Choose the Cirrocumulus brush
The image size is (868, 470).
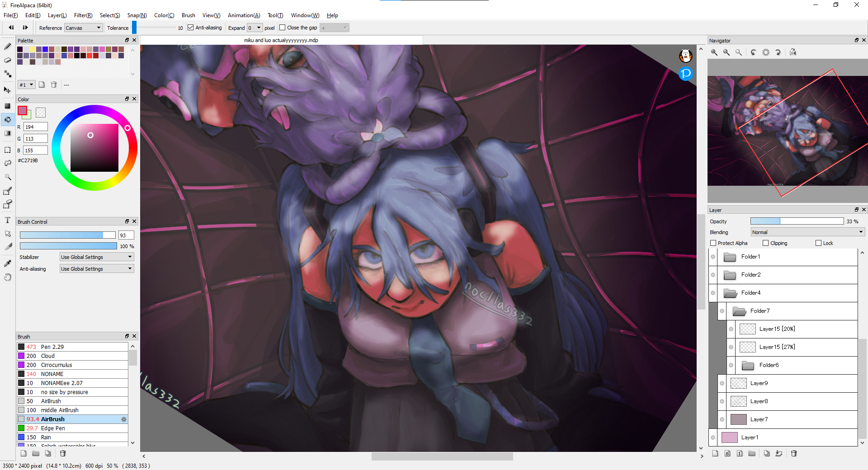(72, 365)
